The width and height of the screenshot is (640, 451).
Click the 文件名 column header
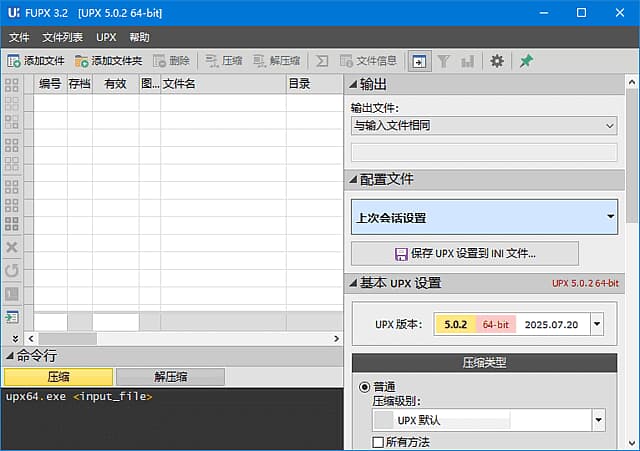222,84
